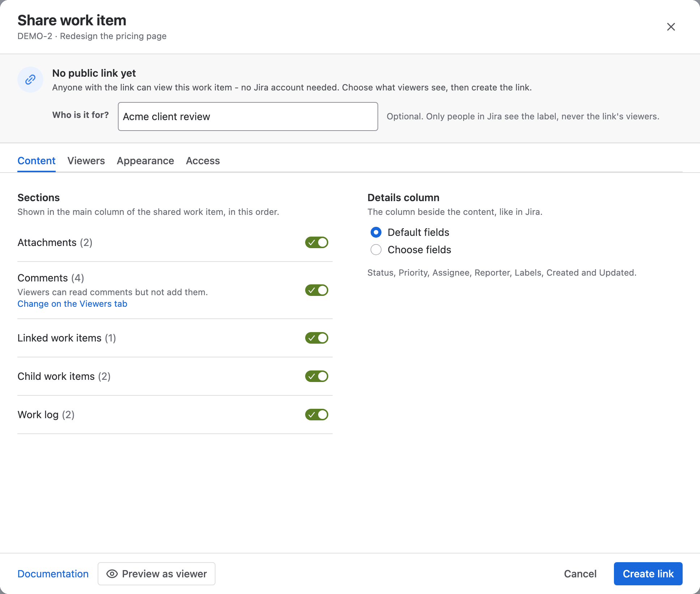This screenshot has height=594, width=700.
Task: Click the Share work item title
Action: [72, 20]
